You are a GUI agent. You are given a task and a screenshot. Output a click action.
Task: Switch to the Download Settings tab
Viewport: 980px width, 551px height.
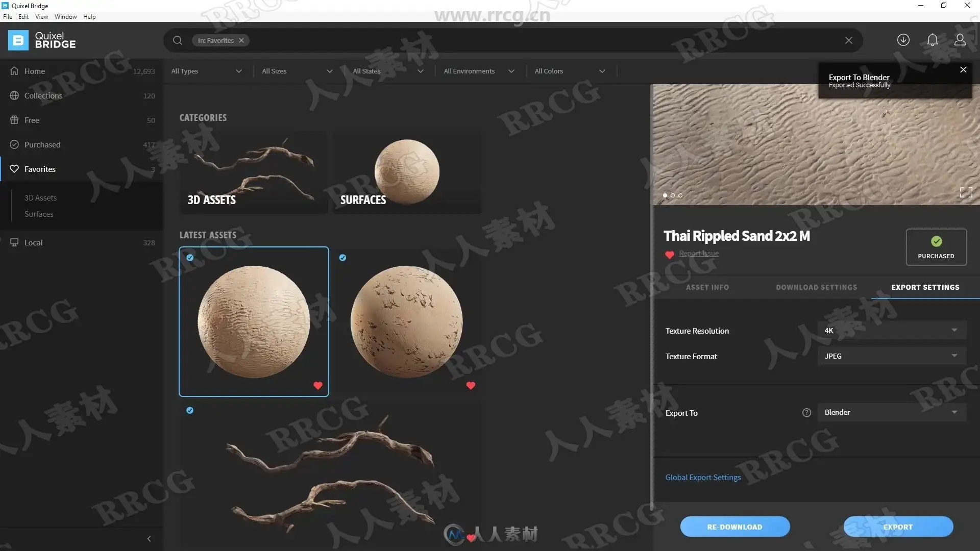(x=816, y=287)
